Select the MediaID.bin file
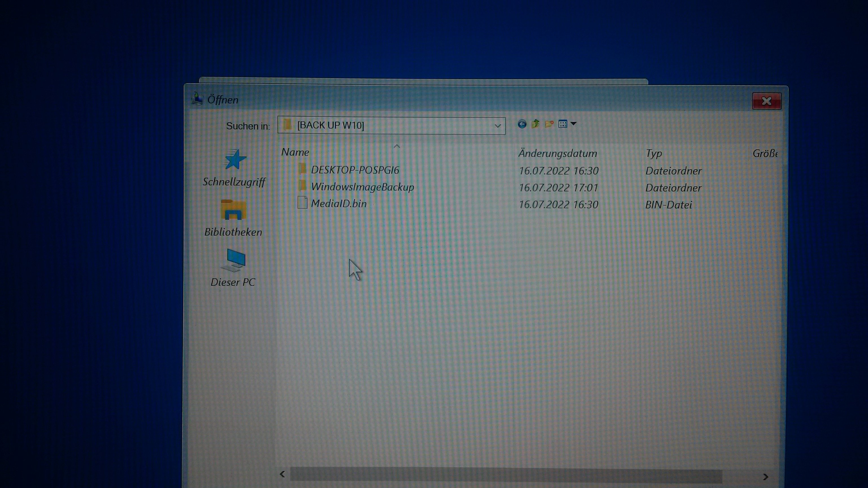This screenshot has width=868, height=488. coord(338,204)
